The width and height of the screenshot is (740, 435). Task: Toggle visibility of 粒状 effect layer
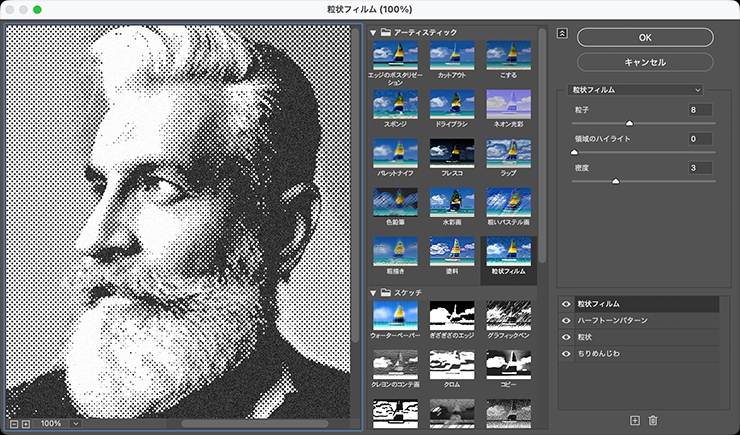click(x=566, y=337)
